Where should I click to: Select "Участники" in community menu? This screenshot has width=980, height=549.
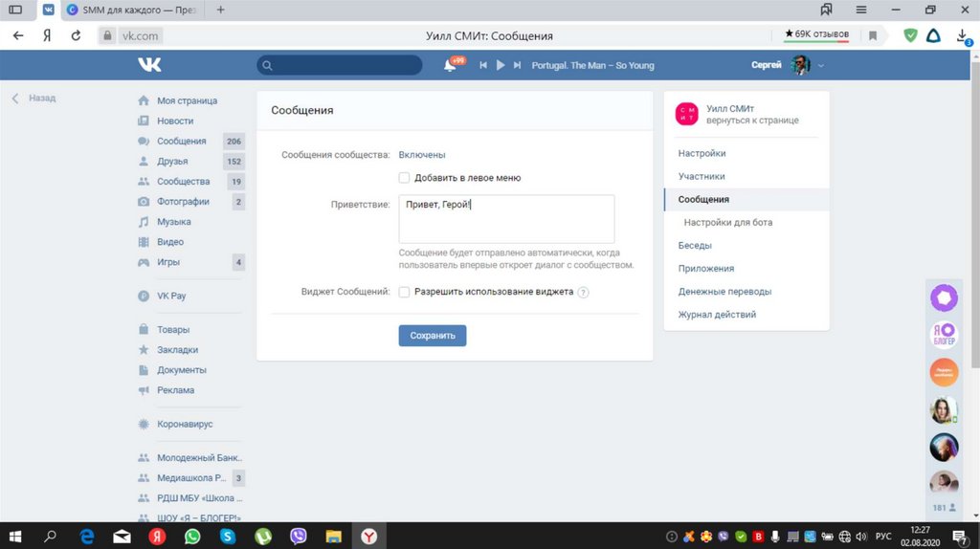click(x=702, y=177)
